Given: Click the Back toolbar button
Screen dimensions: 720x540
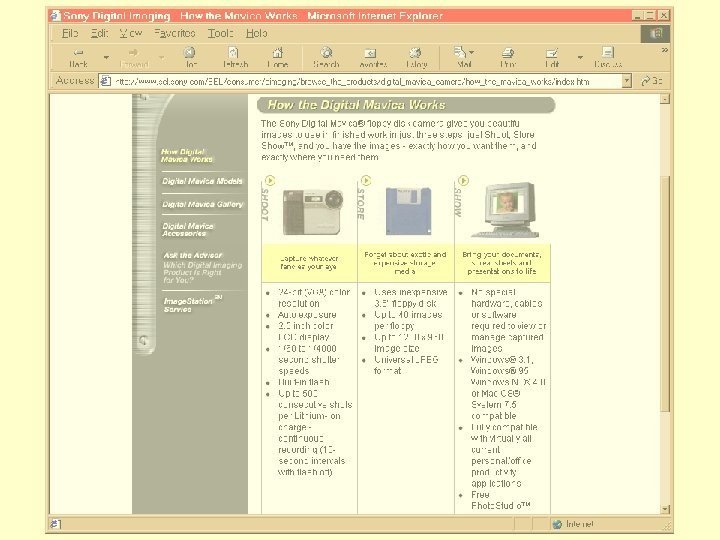Looking at the screenshot, I should point(79,57).
